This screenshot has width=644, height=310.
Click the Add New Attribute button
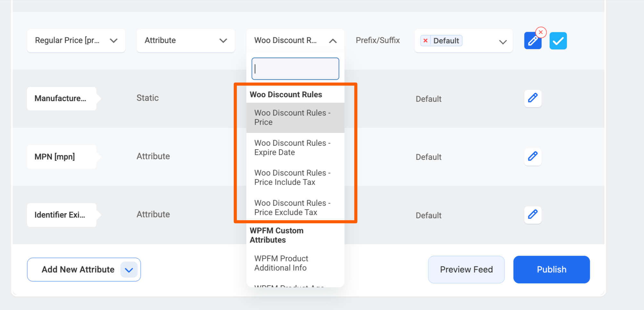[x=78, y=270]
